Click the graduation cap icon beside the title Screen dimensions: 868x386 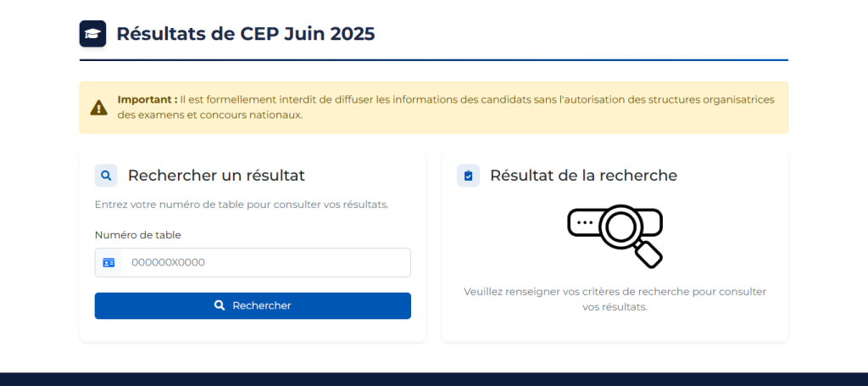click(92, 34)
